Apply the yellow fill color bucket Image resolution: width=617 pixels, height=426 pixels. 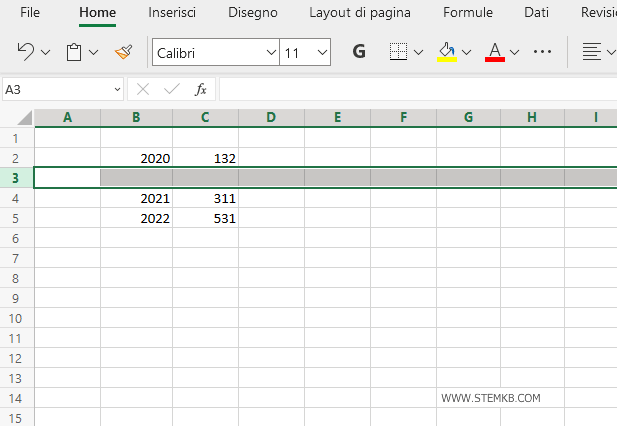[447, 52]
